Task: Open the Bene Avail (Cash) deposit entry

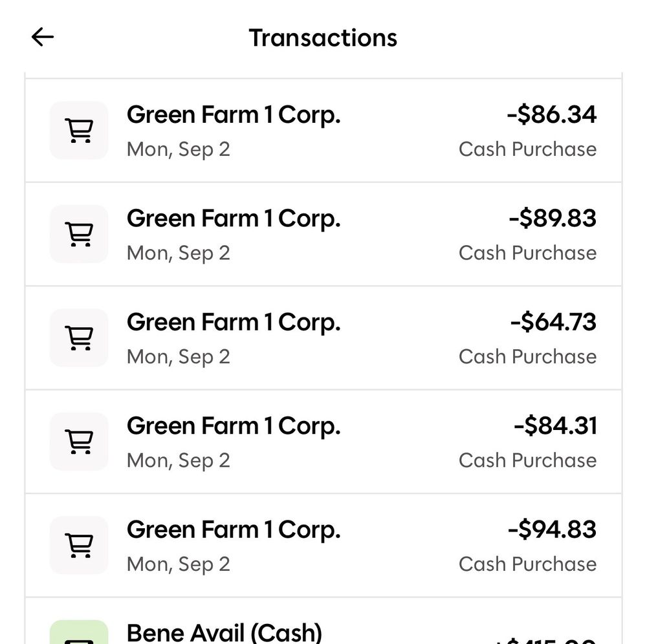Action: coord(323,621)
